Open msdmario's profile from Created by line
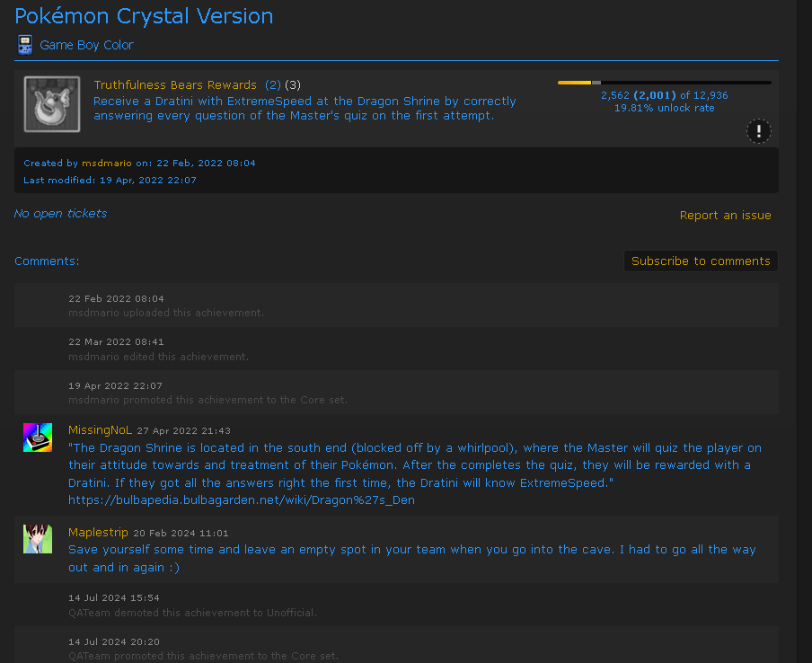The width and height of the screenshot is (812, 663). coord(107,164)
